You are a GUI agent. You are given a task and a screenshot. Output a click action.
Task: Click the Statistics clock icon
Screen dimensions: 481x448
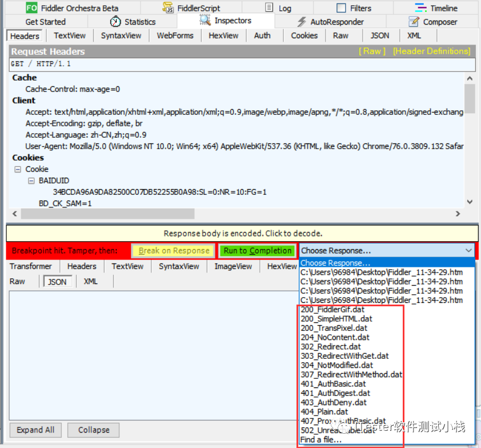[x=115, y=22]
